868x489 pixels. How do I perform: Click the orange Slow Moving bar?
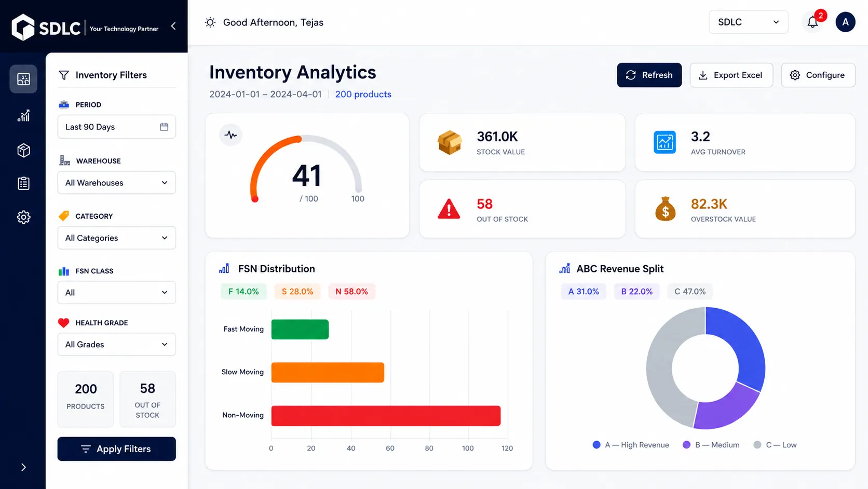point(328,373)
